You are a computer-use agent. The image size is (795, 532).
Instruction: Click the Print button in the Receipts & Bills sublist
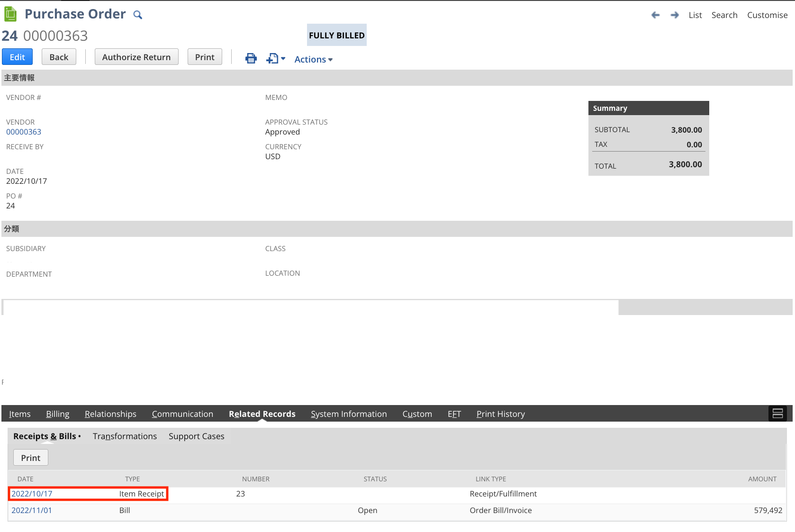click(x=30, y=457)
